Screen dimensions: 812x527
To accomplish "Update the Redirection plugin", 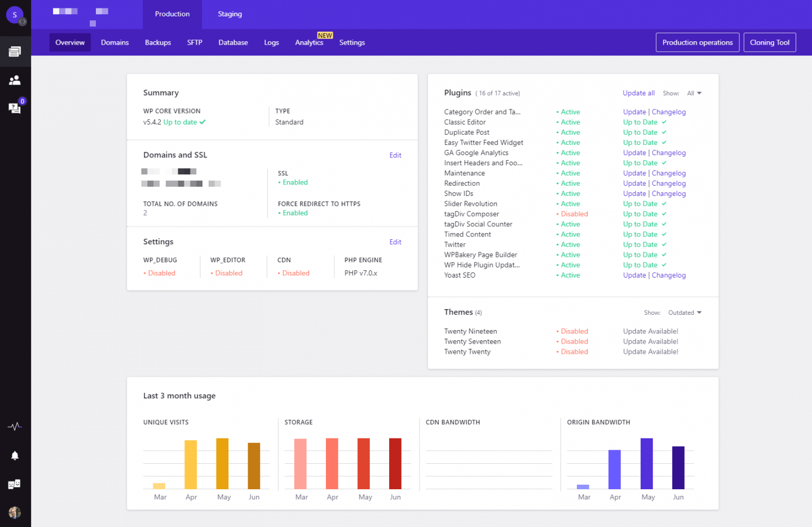I will click(634, 183).
